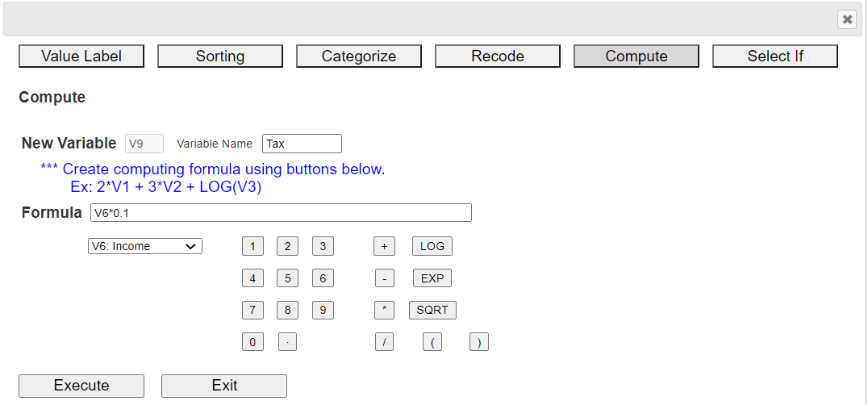Click into the Formula text field
868x405 pixels.
point(282,213)
